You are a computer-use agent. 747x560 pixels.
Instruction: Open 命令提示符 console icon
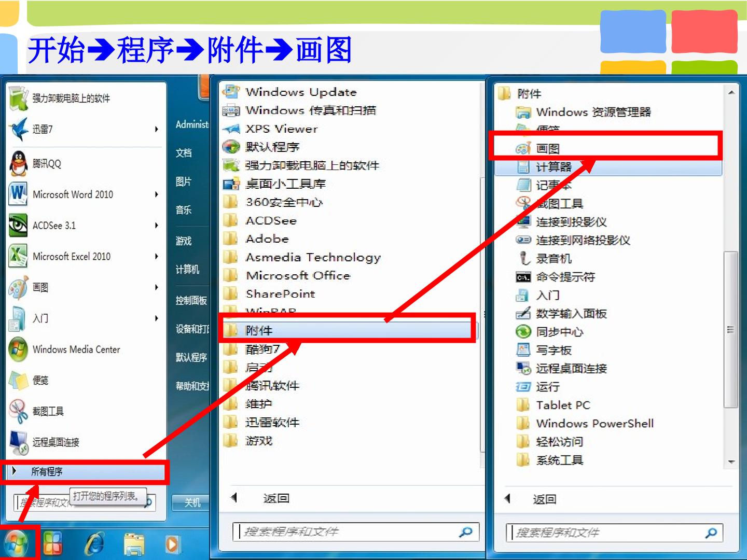(x=523, y=277)
